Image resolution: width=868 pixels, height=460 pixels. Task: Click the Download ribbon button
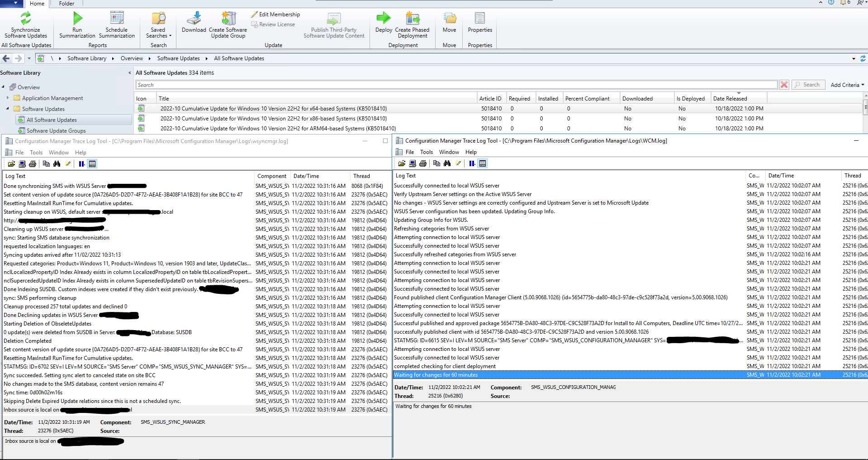(194, 22)
